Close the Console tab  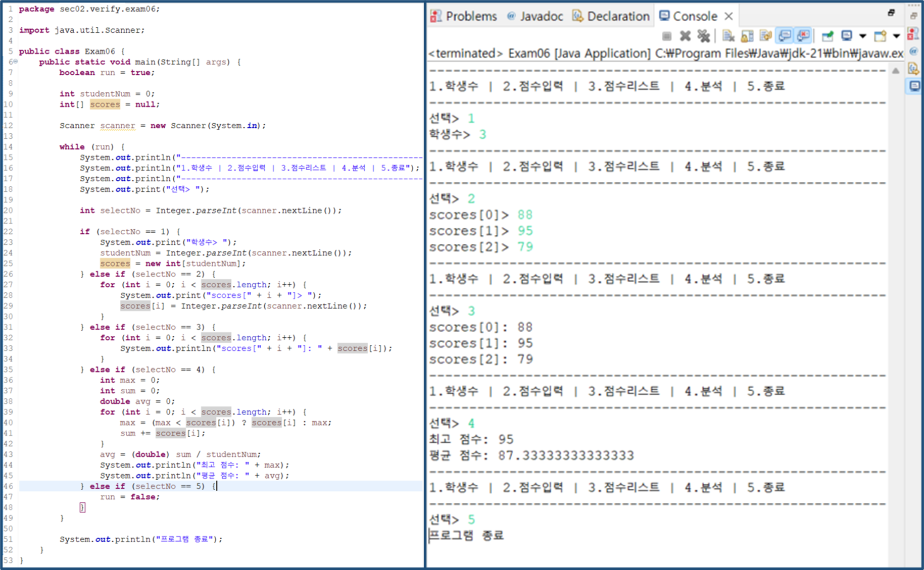pyautogui.click(x=728, y=16)
